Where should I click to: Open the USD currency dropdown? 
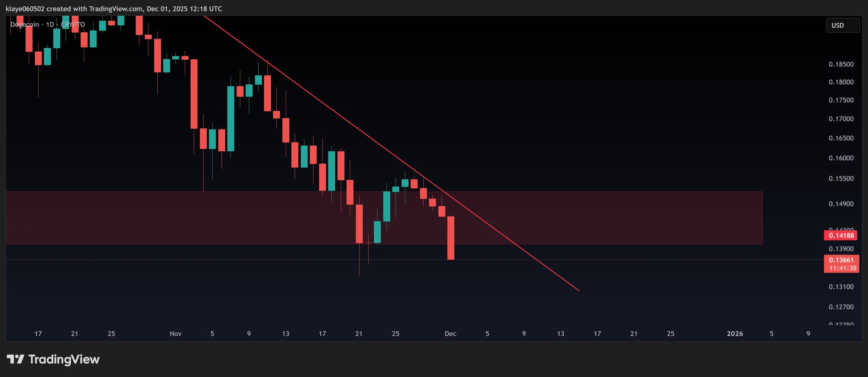click(842, 25)
